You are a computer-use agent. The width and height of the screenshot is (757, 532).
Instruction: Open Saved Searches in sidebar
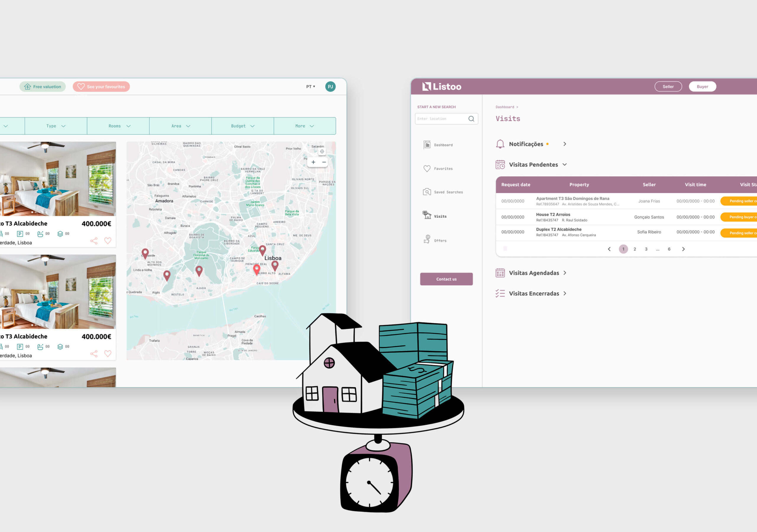coord(443,192)
